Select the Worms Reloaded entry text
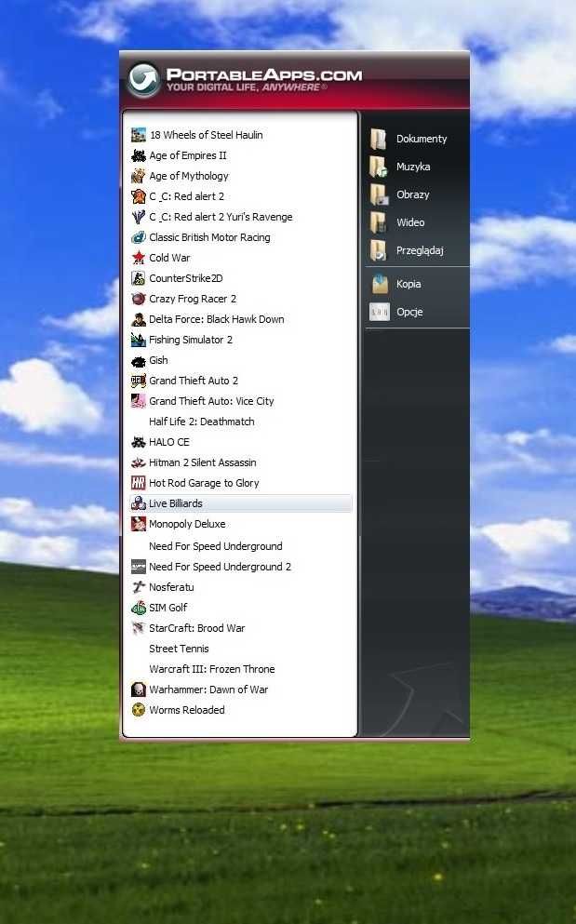 click(x=187, y=710)
